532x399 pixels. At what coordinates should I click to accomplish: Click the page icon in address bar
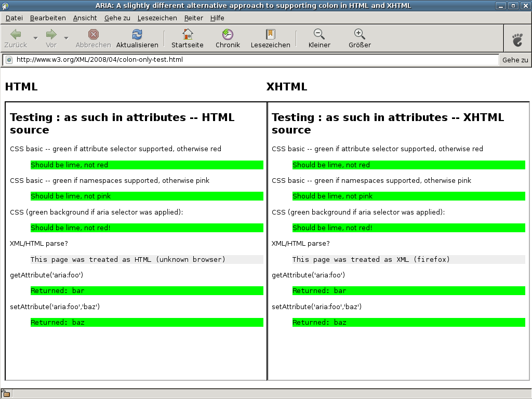point(9,60)
